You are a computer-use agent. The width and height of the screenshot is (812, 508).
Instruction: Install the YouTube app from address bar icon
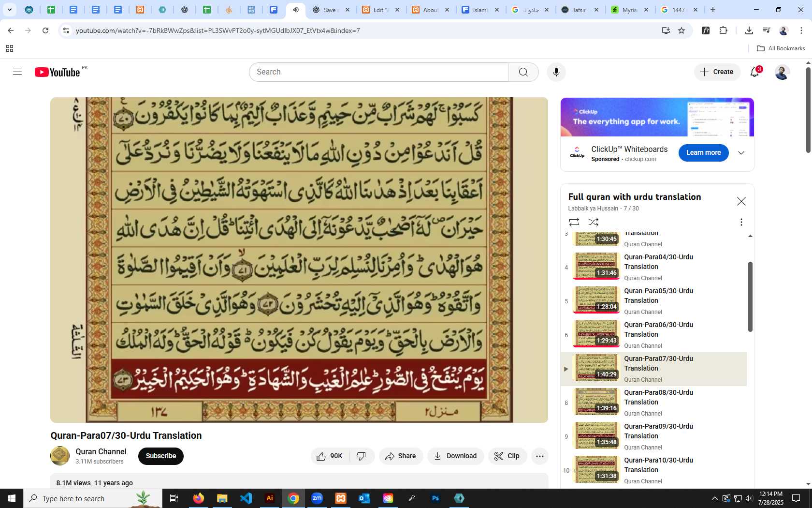pyautogui.click(x=666, y=30)
